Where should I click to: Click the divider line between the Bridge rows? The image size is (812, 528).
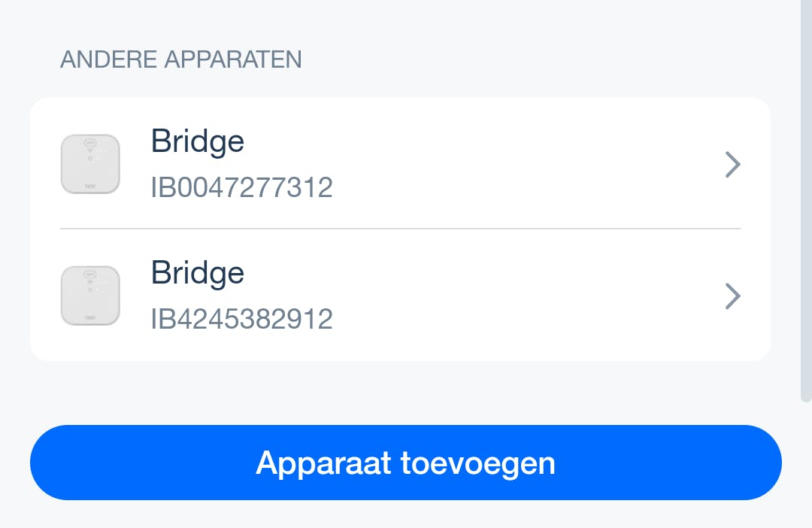coord(400,229)
